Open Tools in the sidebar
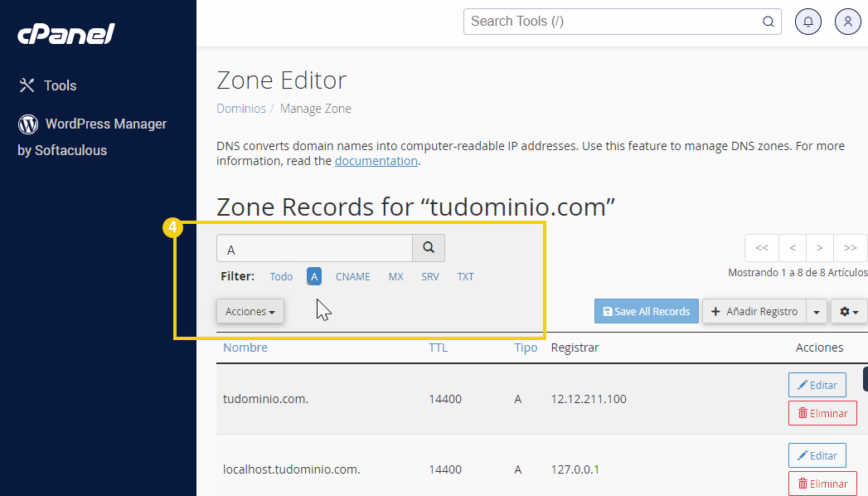 47,85
